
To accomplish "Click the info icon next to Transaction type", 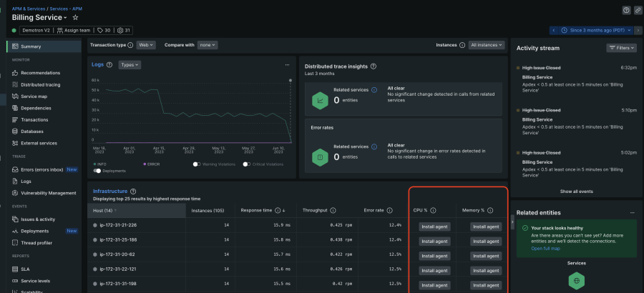I will click(131, 45).
